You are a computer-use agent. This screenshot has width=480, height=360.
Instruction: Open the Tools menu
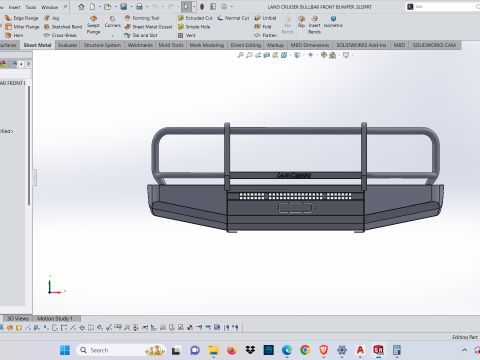(x=31, y=7)
